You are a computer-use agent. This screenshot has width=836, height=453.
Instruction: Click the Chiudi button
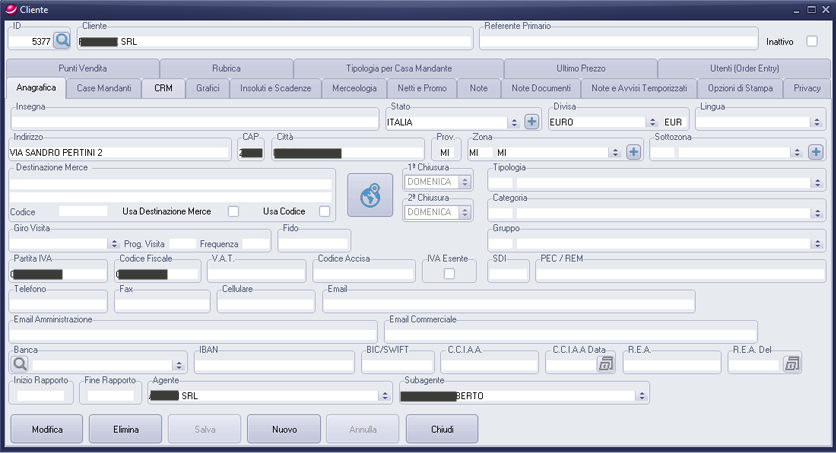tap(442, 429)
